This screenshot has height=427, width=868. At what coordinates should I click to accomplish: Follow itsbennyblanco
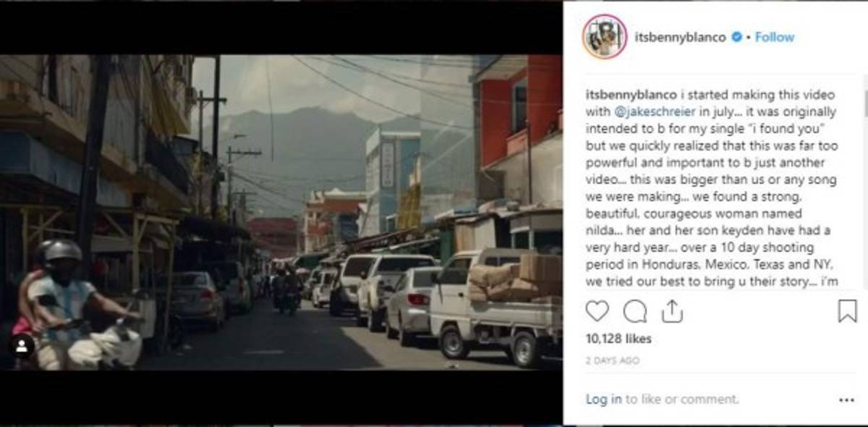tap(774, 37)
